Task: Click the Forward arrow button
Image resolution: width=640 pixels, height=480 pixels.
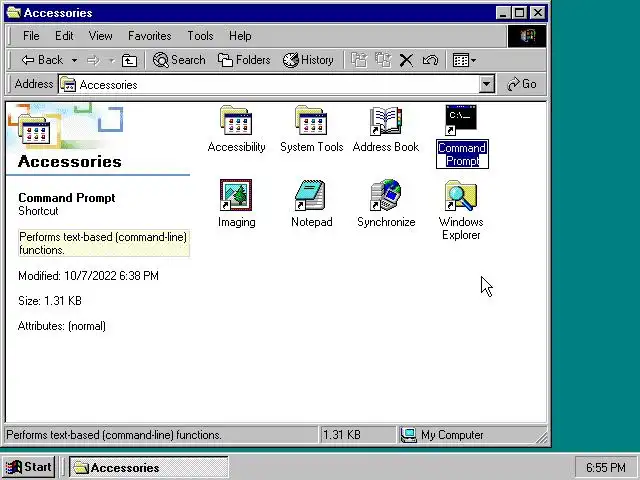Action: [93, 60]
